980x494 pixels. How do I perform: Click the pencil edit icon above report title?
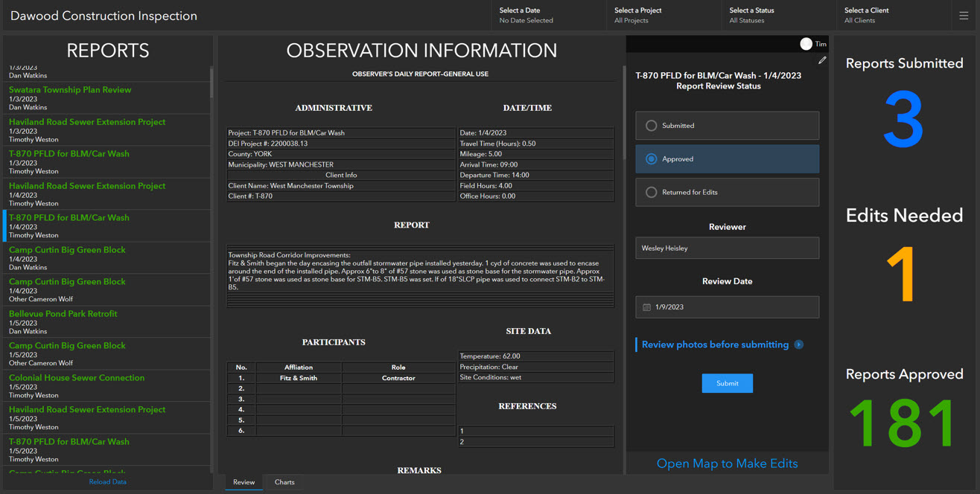coord(822,60)
